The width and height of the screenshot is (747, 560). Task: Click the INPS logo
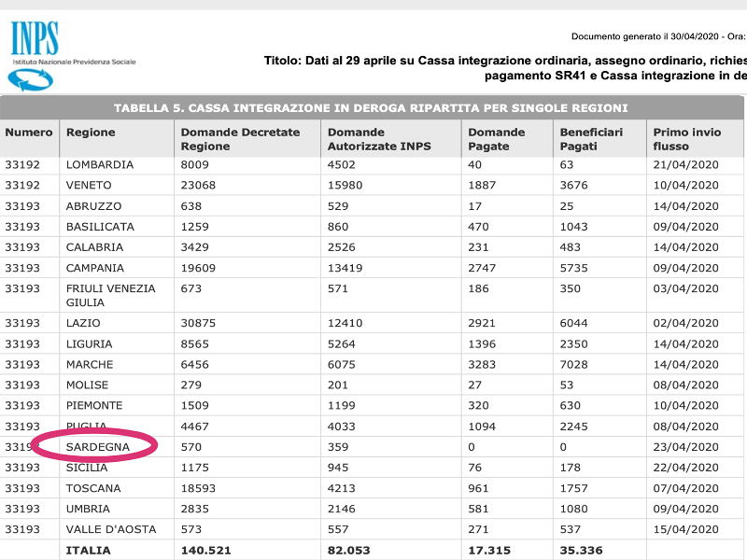[35, 53]
